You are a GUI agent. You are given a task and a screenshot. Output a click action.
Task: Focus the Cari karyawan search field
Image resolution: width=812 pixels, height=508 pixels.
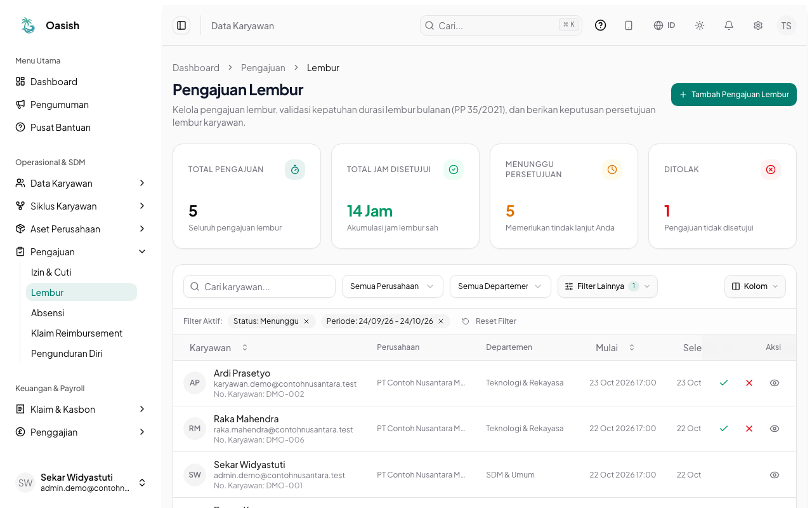tap(259, 286)
